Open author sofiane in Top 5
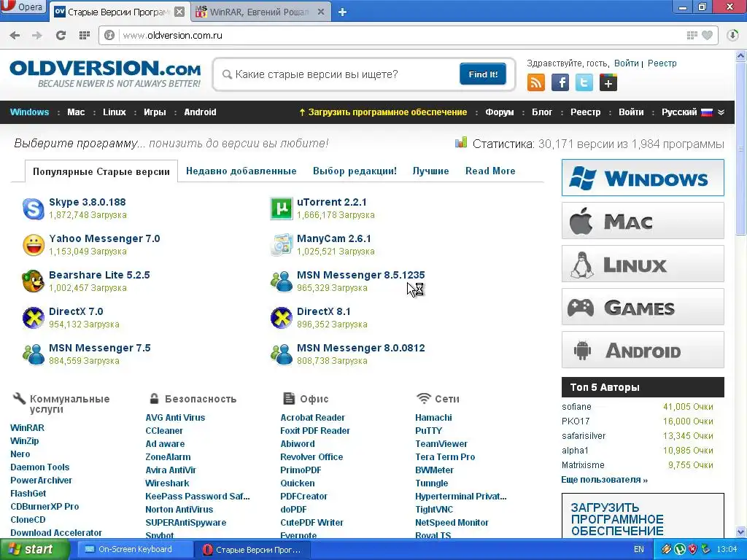Image resolution: width=747 pixels, height=560 pixels. [576, 407]
